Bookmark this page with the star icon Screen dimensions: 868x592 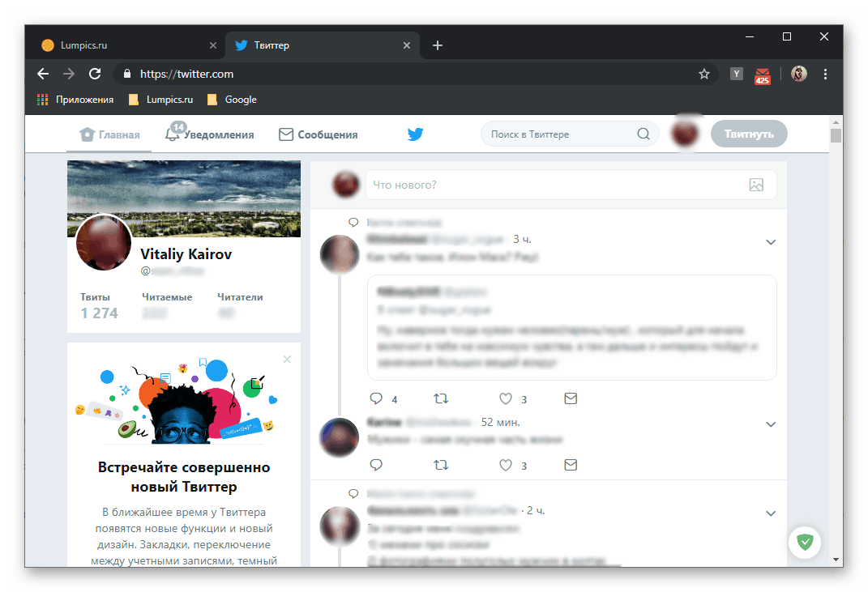703,75
